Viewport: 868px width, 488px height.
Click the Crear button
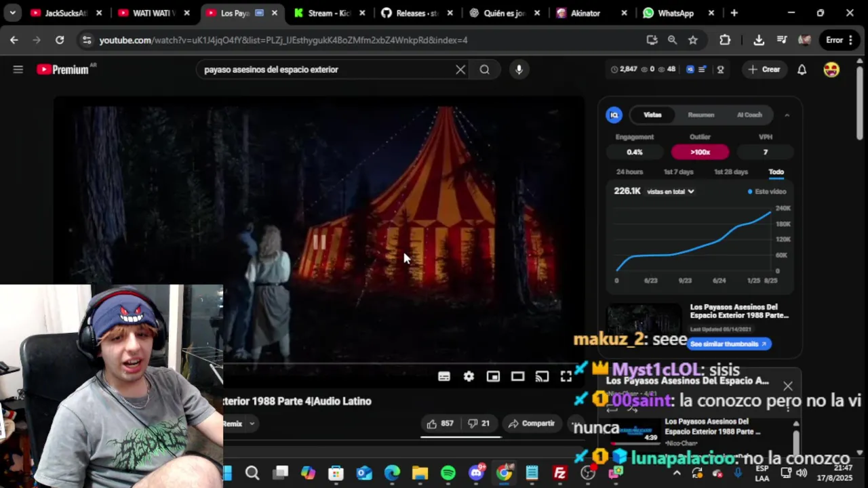(x=764, y=69)
